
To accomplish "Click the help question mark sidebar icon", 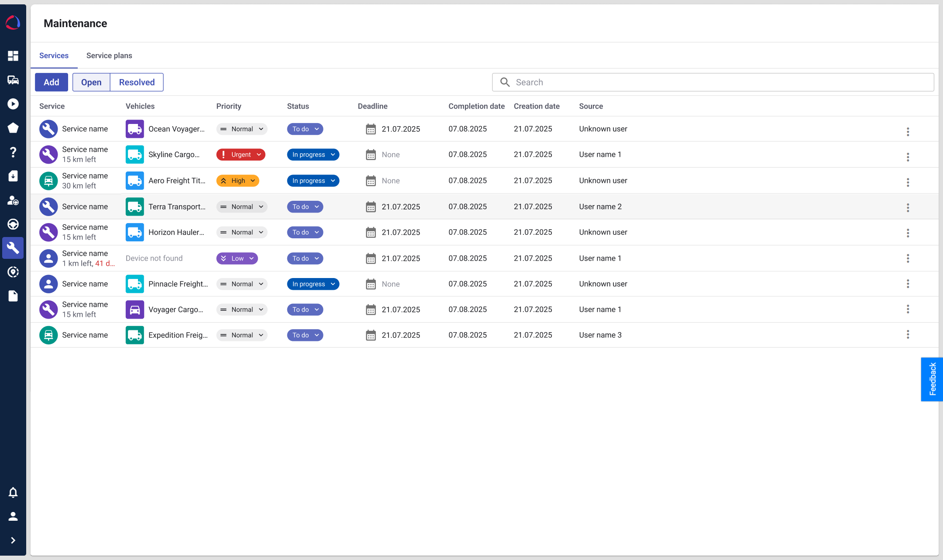I will coord(13,152).
